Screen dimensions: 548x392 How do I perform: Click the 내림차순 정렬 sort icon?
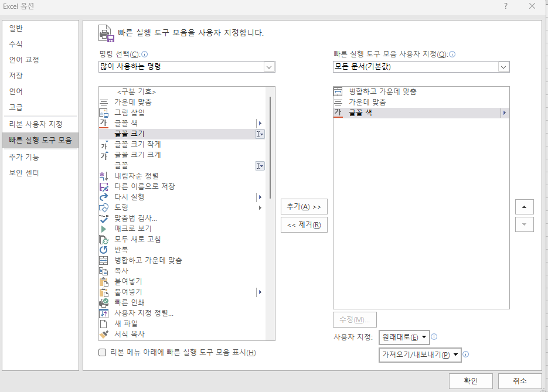104,176
